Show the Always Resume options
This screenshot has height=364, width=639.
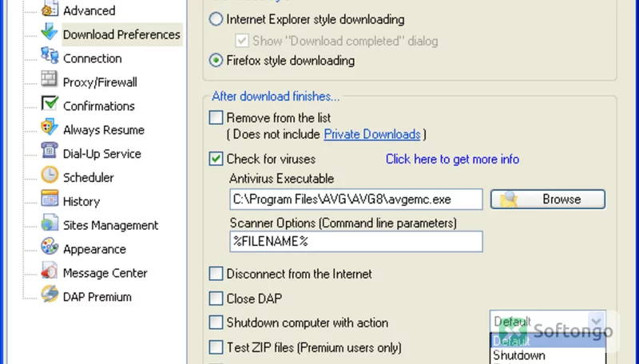(x=104, y=130)
